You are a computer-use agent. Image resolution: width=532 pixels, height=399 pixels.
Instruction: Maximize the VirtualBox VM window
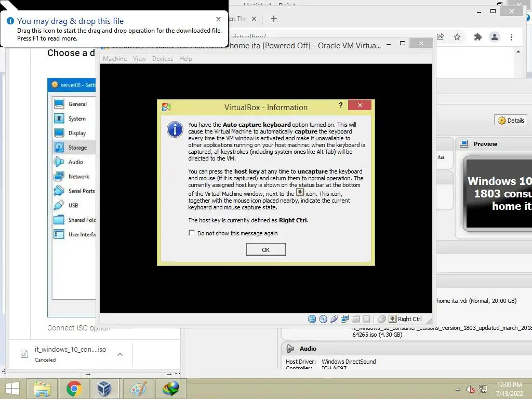[x=403, y=44]
